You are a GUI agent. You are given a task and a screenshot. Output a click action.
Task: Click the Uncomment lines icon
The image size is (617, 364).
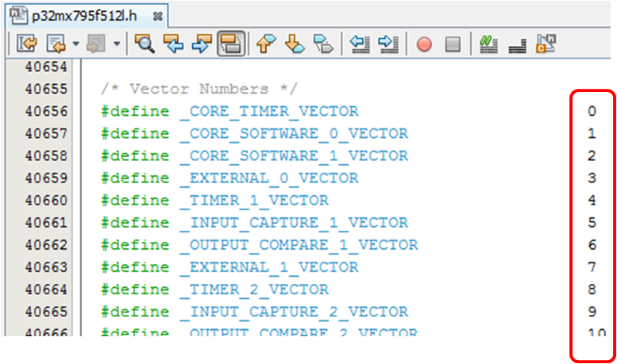(x=518, y=44)
